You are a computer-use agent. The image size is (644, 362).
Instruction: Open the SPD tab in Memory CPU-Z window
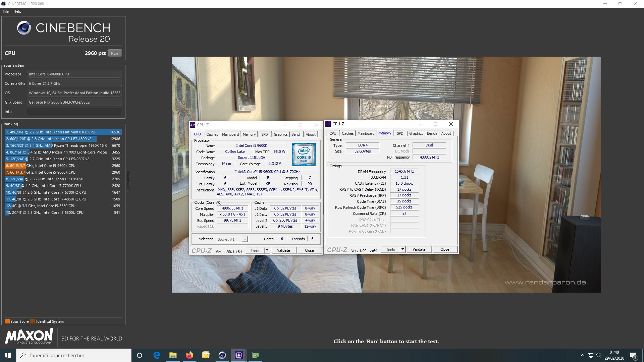400,133
